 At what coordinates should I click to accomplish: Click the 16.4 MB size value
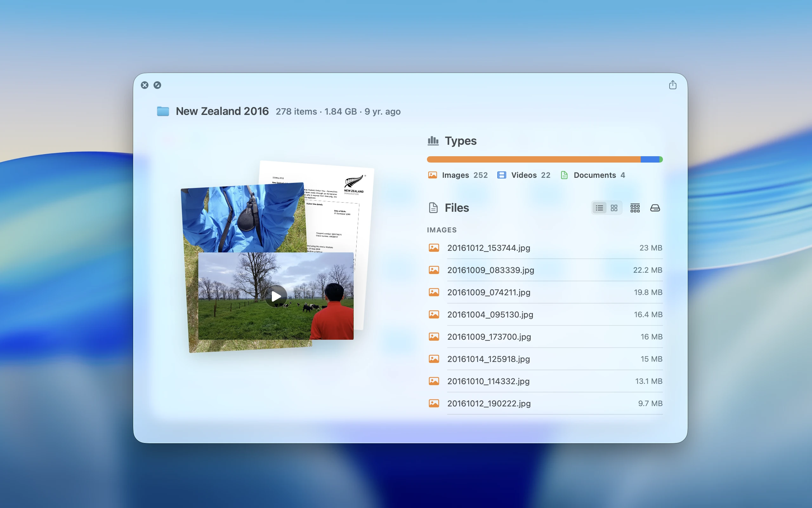[x=648, y=314]
